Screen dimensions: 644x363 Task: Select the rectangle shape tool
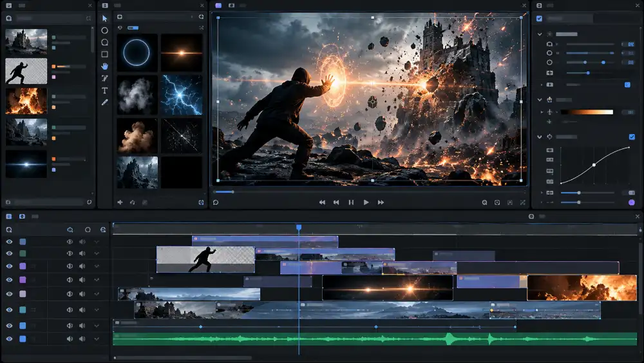pyautogui.click(x=105, y=54)
